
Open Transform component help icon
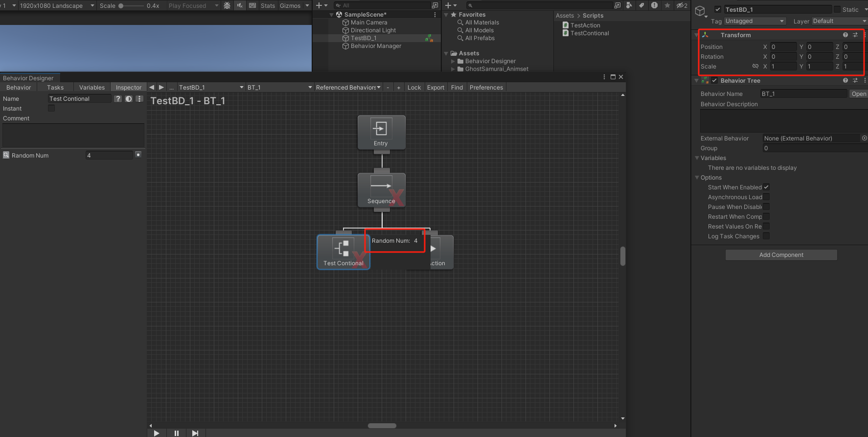pos(845,35)
